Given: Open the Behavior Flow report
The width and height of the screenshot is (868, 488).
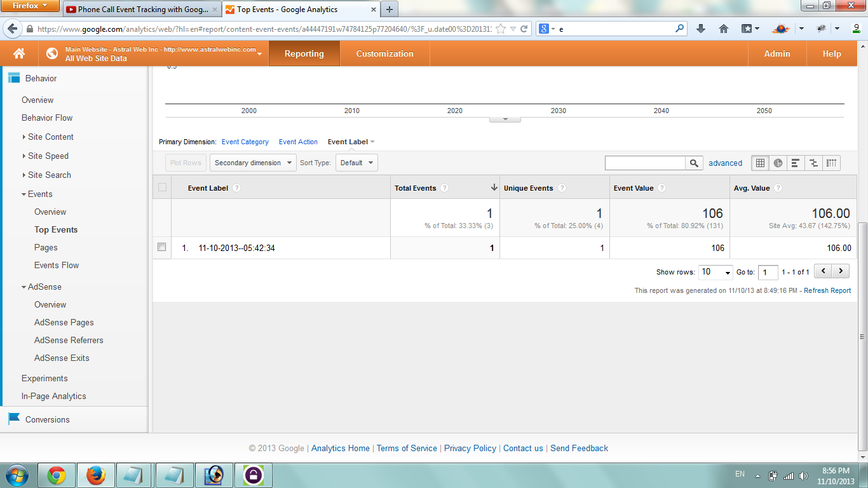Looking at the screenshot, I should [x=47, y=118].
